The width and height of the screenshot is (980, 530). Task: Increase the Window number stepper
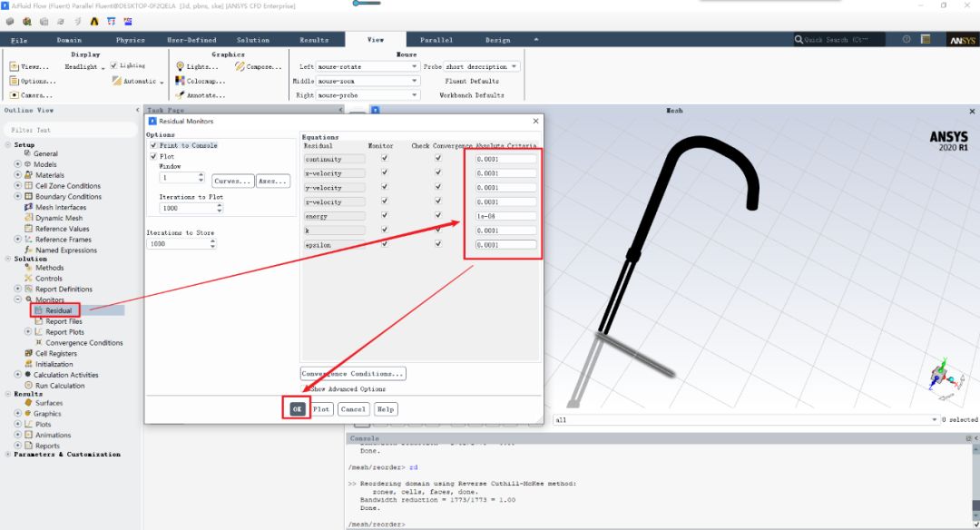click(x=201, y=175)
